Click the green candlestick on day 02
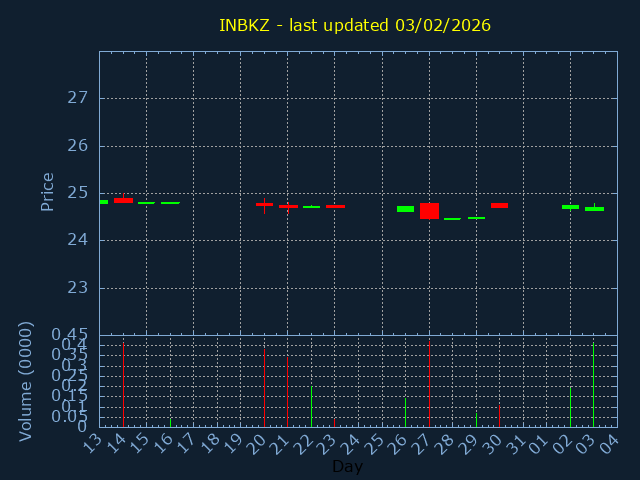The width and height of the screenshot is (640, 480). click(570, 207)
